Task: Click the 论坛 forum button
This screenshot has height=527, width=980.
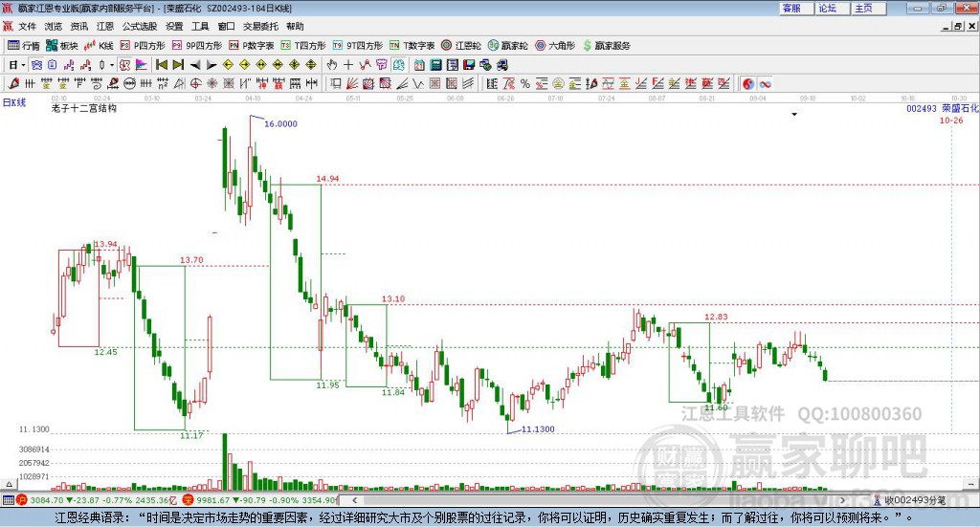Action: tap(833, 8)
